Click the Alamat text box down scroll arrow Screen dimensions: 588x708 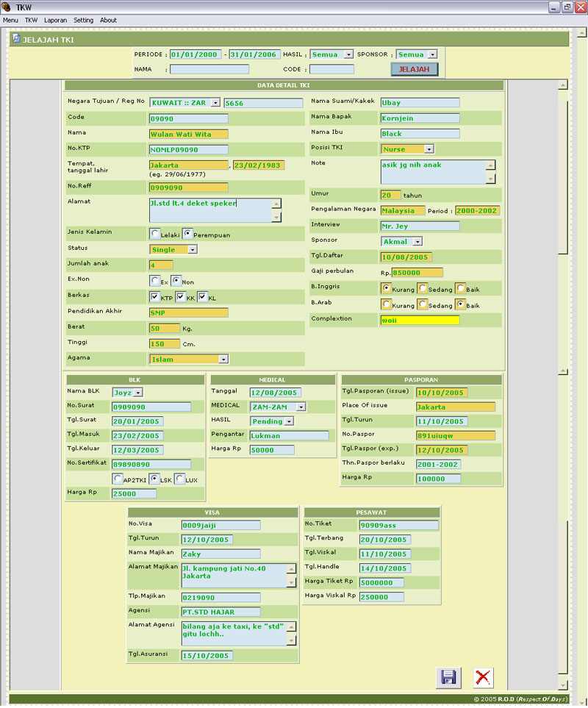point(276,217)
